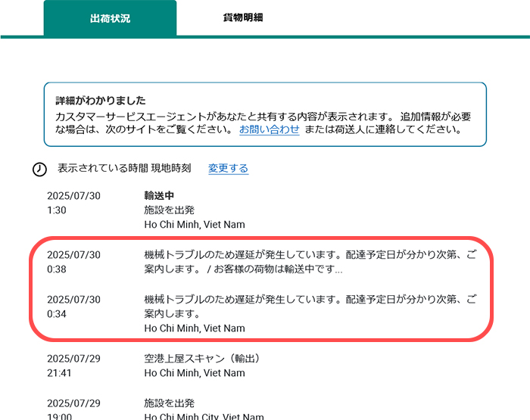Click the clock icon beside 表示されている時間
Viewport: 530px width, 420px height.
39,169
